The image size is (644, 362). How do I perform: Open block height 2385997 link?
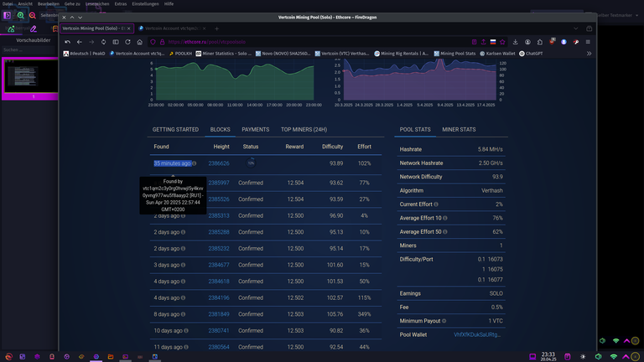coord(219,183)
